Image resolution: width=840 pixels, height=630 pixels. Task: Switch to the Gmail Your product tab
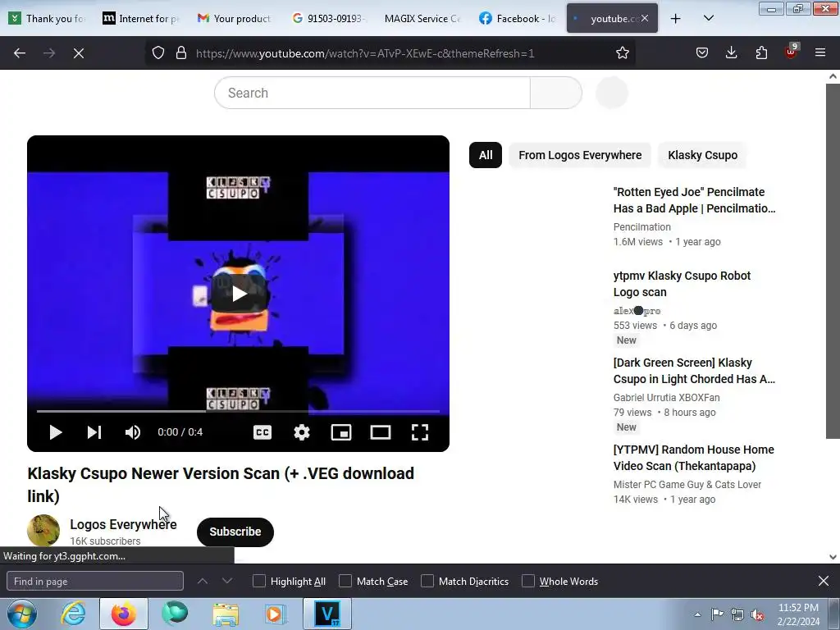tap(234, 18)
